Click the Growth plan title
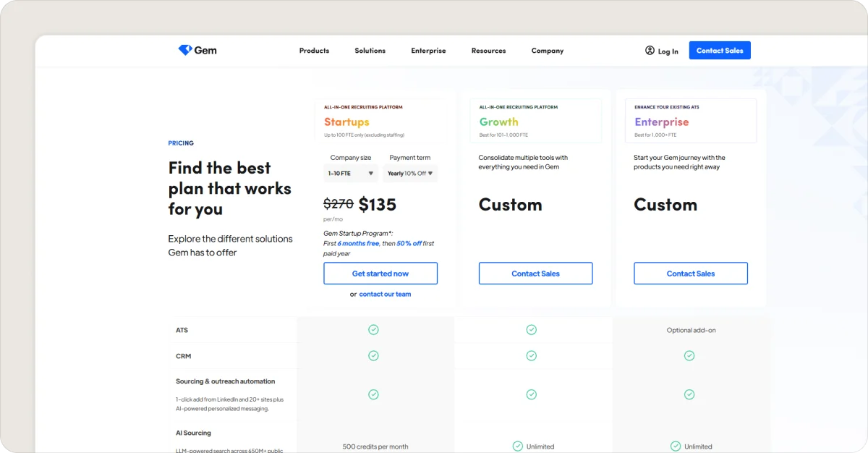868x453 pixels. 499,122
